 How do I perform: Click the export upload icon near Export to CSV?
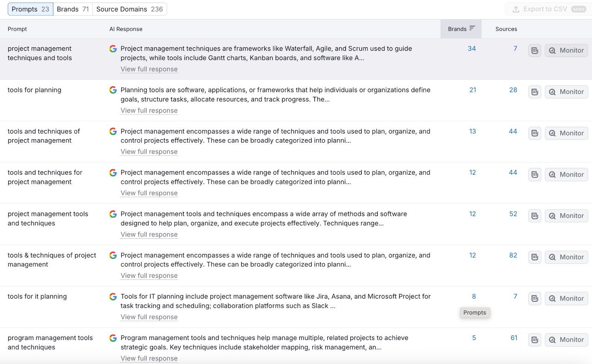pyautogui.click(x=516, y=9)
